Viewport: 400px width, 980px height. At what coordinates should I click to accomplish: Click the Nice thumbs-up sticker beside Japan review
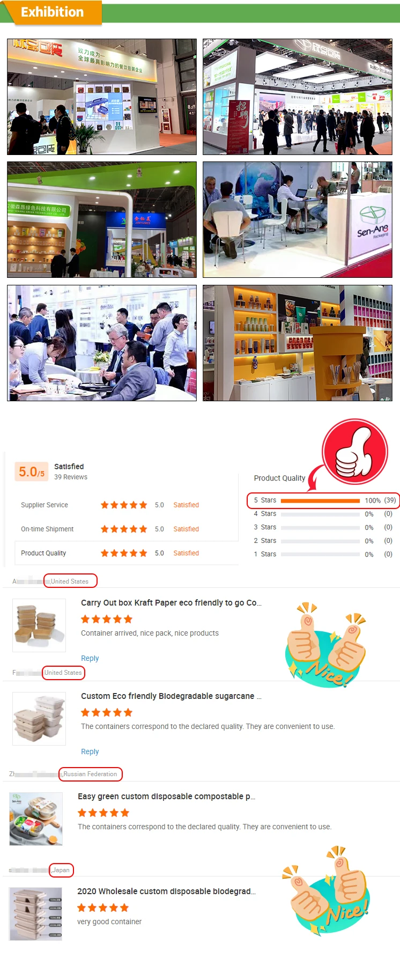[x=327, y=891]
